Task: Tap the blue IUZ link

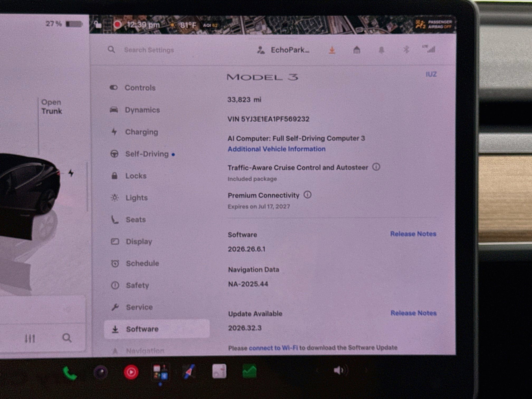Action: (x=431, y=74)
